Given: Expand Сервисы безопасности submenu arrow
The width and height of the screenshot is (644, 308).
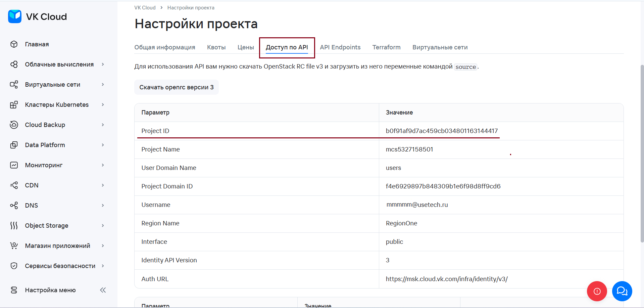Looking at the screenshot, I should pos(103,266).
